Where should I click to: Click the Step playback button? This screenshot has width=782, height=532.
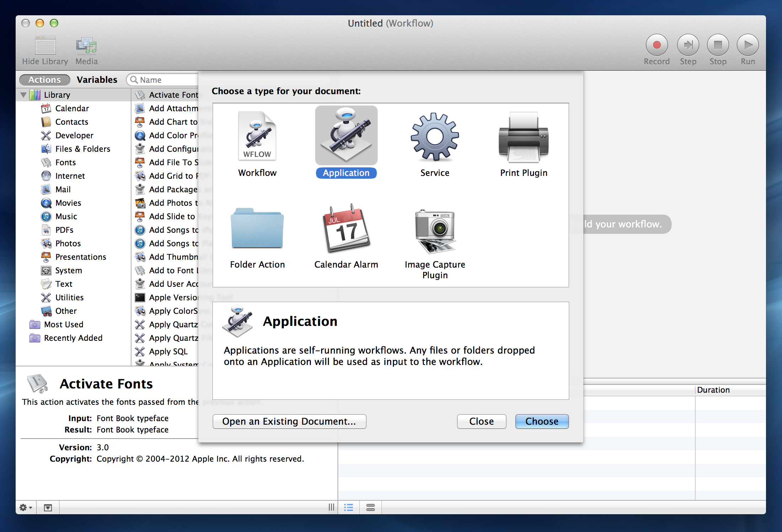click(x=688, y=45)
